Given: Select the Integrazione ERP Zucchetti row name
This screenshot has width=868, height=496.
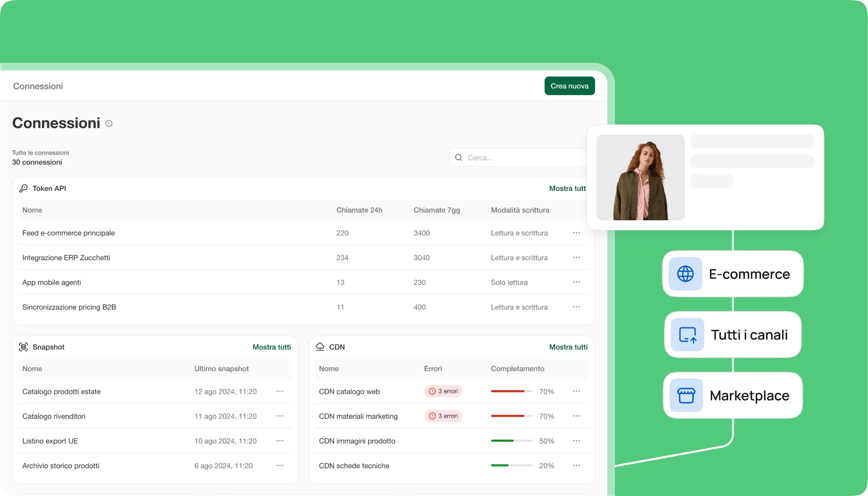Looking at the screenshot, I should point(66,258).
